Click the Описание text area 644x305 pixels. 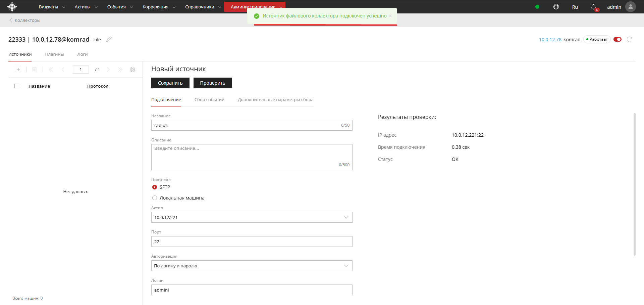tap(252, 157)
